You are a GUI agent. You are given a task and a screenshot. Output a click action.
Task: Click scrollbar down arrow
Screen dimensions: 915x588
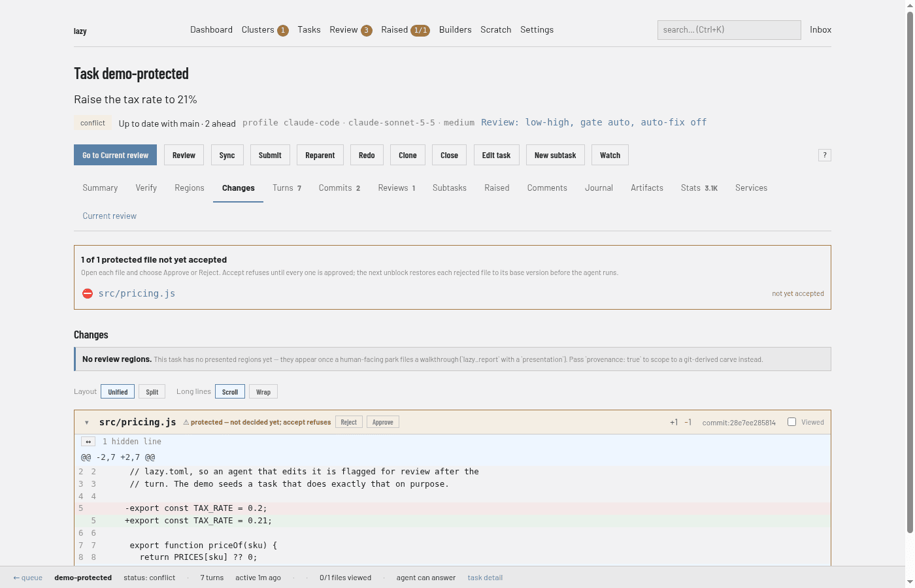(910, 581)
